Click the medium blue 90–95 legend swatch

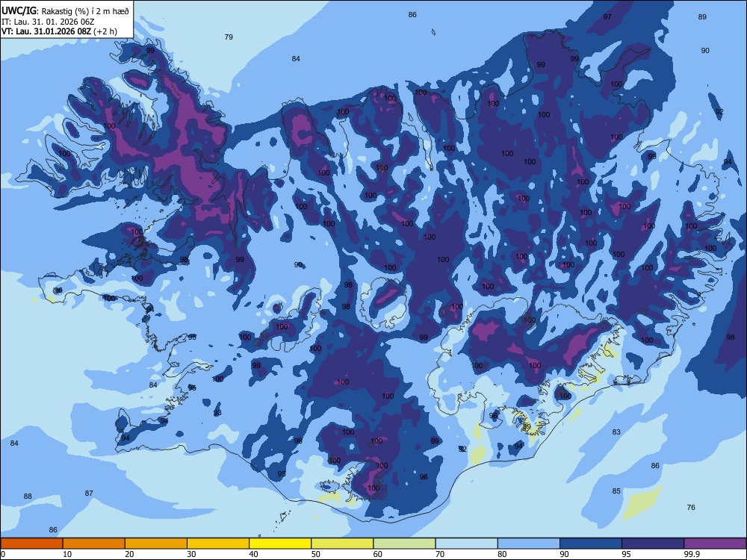[x=591, y=544]
